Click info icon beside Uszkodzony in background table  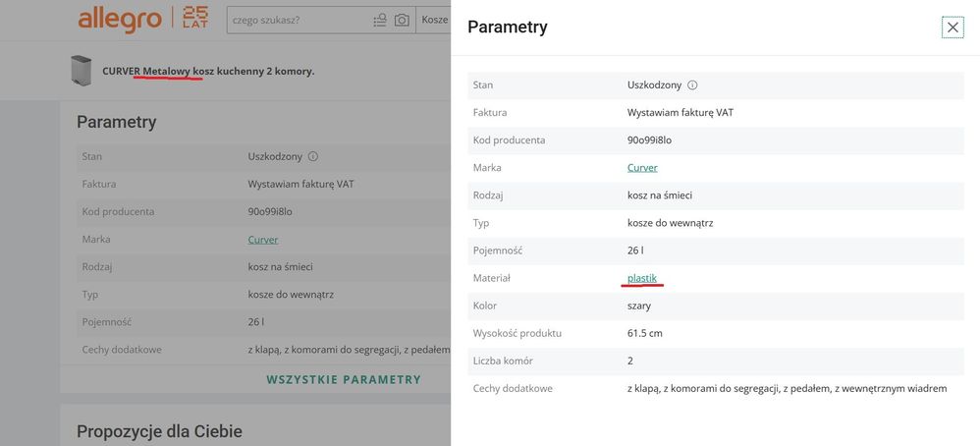[313, 156]
